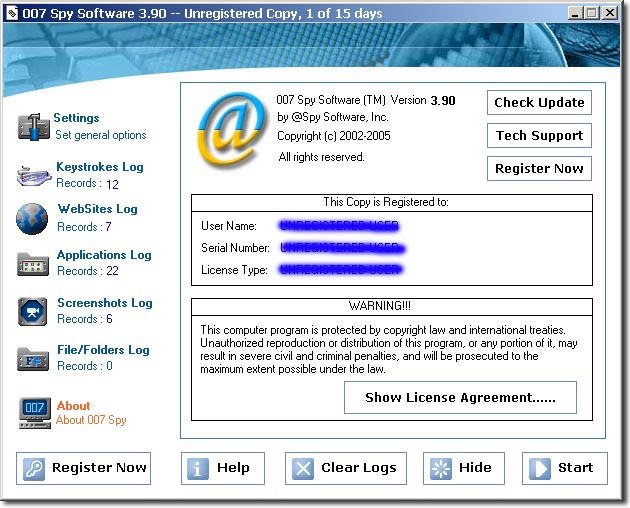
Task: Select the About menu item
Action: click(x=74, y=406)
